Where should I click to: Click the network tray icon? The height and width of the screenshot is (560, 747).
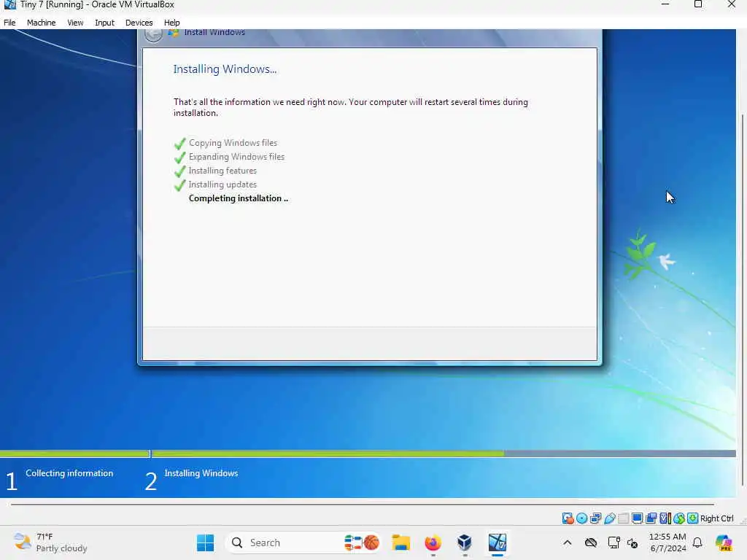coord(614,542)
